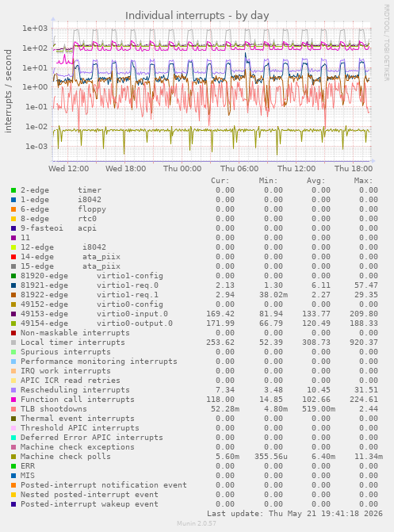This screenshot has height=532, width=394.
Task: Click the red 14-edge ata_piix swatch
Action: tap(13, 257)
